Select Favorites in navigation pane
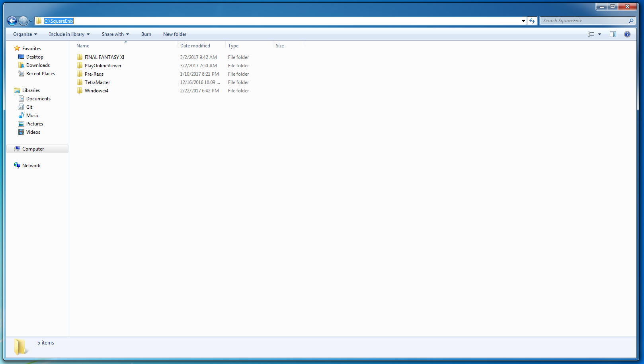This screenshot has height=364, width=644. tap(31, 49)
